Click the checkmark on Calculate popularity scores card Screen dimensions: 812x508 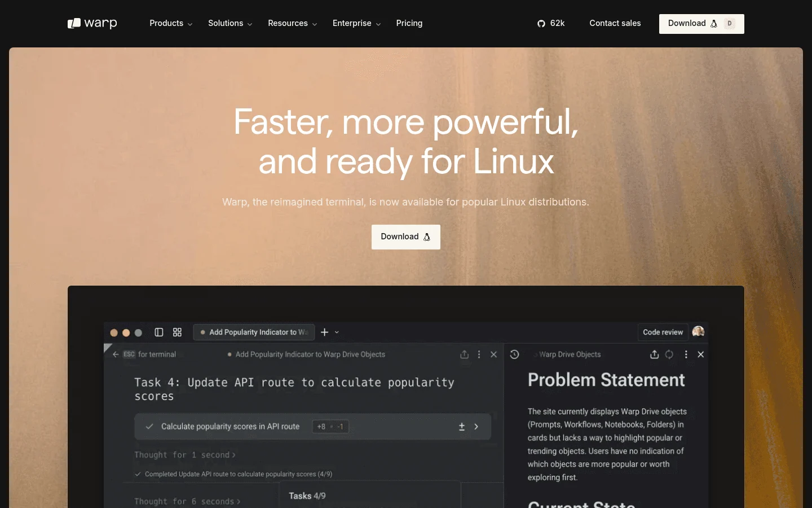149,427
